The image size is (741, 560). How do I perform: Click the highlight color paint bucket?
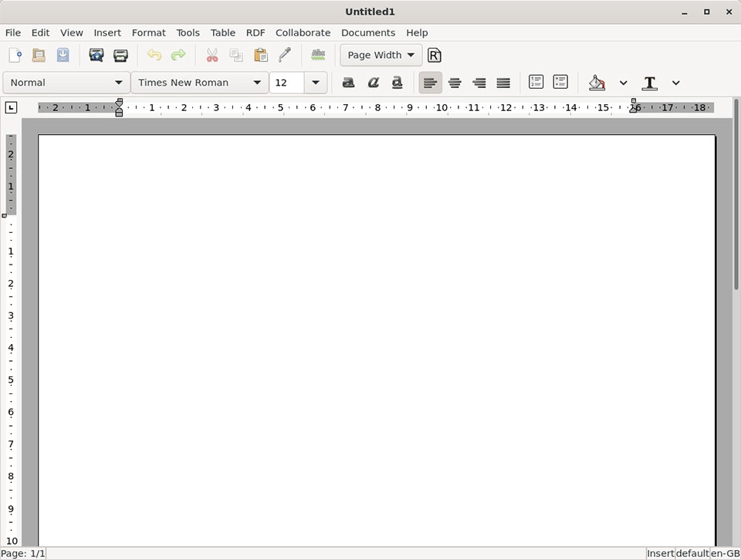click(x=597, y=83)
